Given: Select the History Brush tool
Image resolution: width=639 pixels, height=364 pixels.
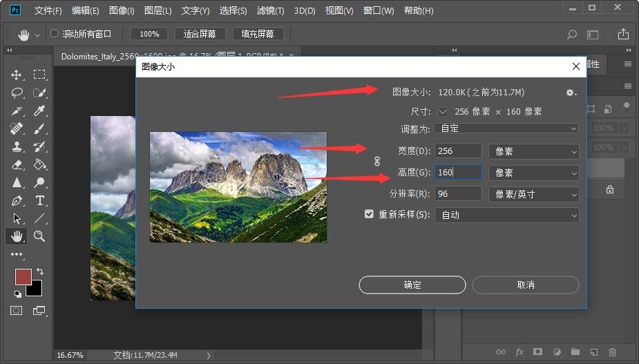Looking at the screenshot, I should coord(39,146).
